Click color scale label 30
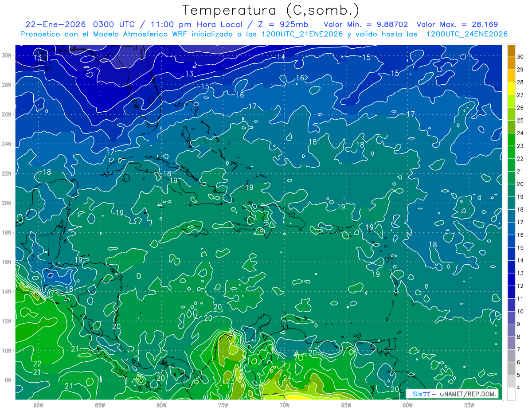Screen dimensions: 532x411 (520, 57)
